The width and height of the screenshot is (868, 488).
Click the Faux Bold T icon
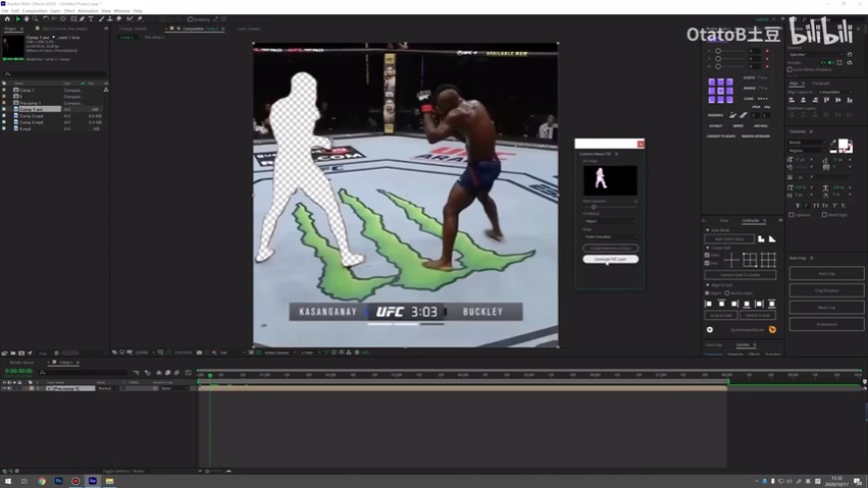click(798, 206)
